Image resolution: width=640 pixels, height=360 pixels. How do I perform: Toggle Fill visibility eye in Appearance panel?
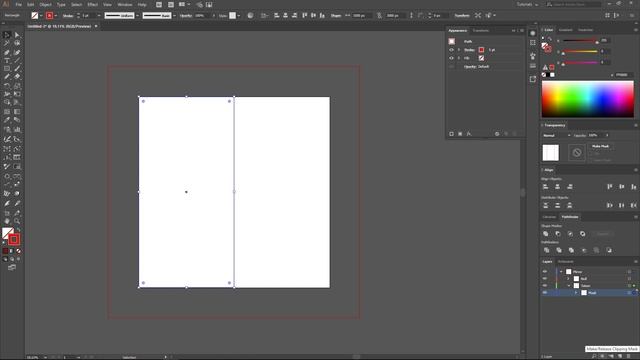click(451, 58)
